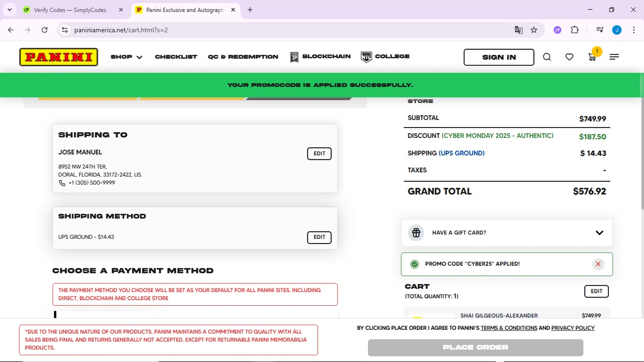Close the Verify Codes SimplyCodes tab
Screen dimensions: 644x362
121,10
